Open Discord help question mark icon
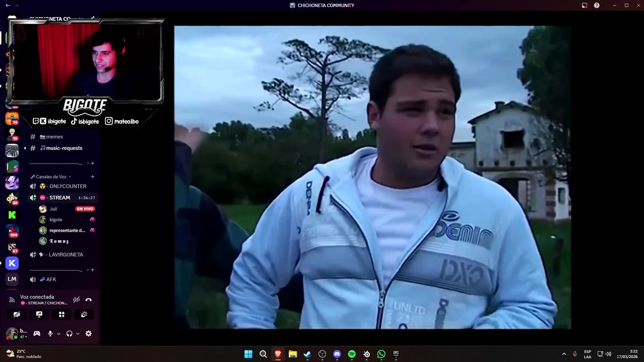Viewport: 644px width, 362px height. (597, 5)
